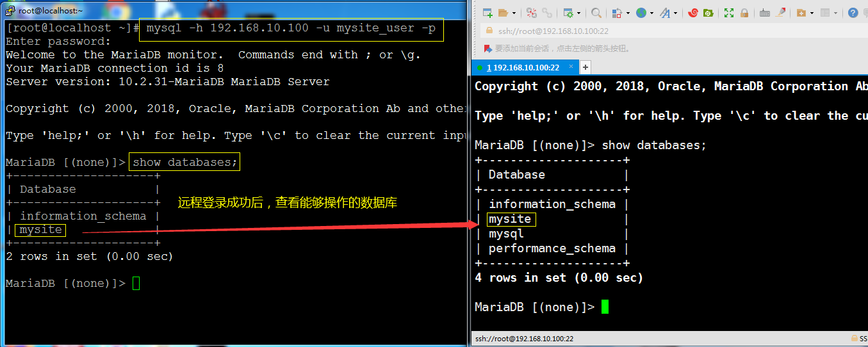The width and height of the screenshot is (868, 347).
Task: Click the green cursor at PuTTY prompt
Action: (x=136, y=284)
